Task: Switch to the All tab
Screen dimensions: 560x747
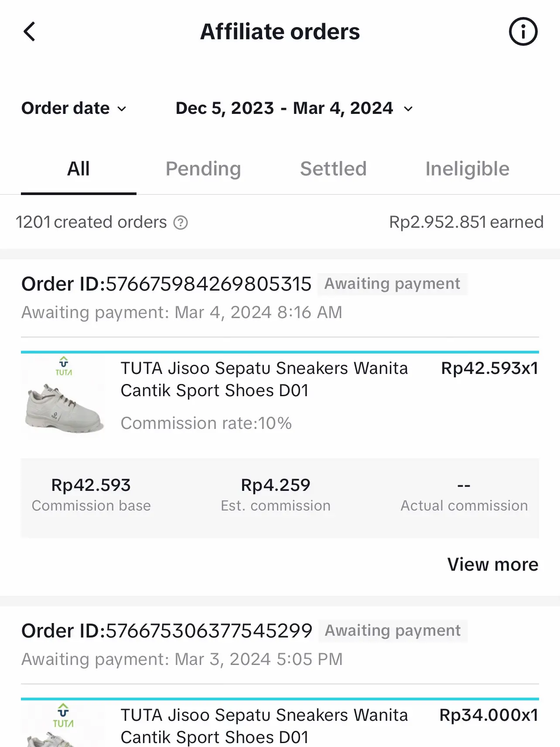Action: 79,169
